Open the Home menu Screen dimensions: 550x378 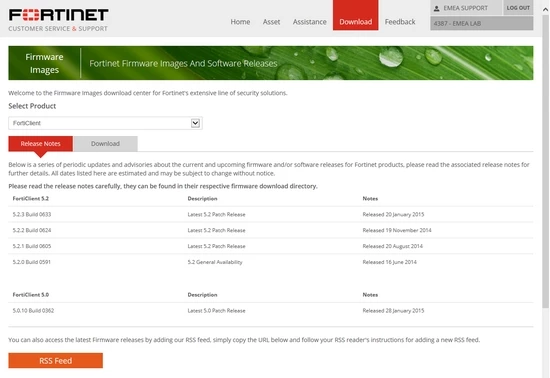[240, 22]
